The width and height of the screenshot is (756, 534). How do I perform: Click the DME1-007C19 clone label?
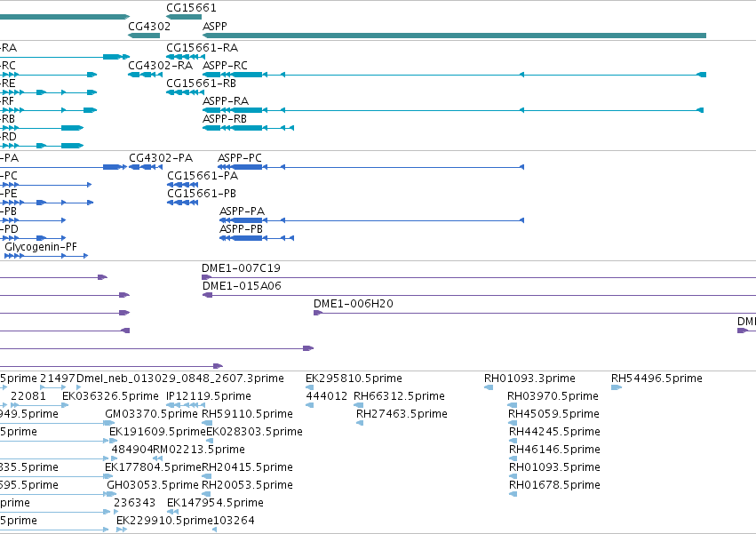(241, 268)
